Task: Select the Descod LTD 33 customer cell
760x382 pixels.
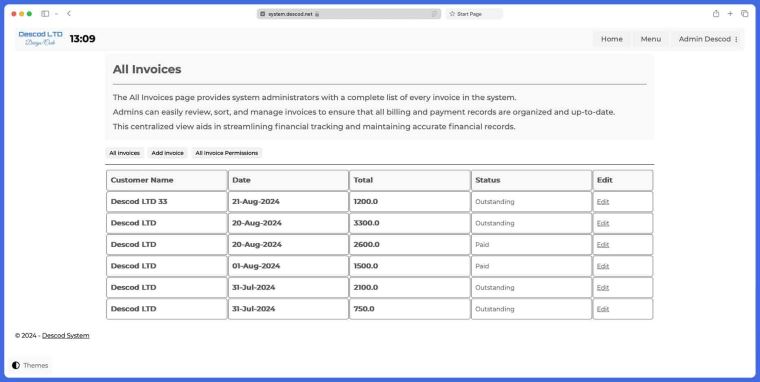Action: point(167,202)
